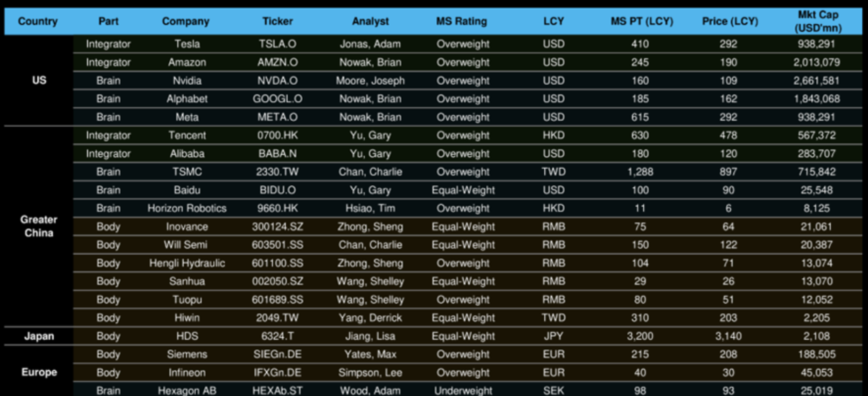868x396 pixels.
Task: Click Amazon's market cap 2,013,079
Action: point(817,63)
